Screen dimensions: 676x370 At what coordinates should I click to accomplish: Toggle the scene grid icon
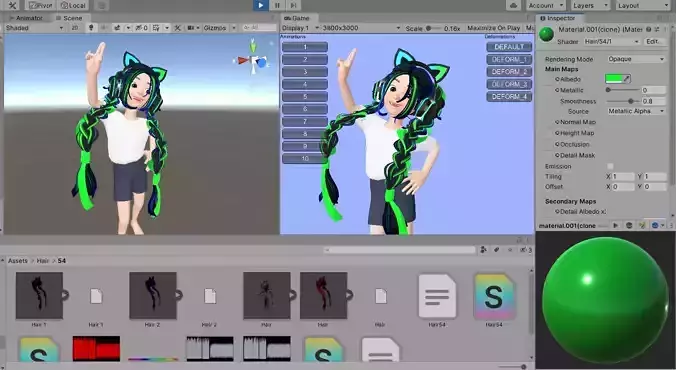pyautogui.click(x=156, y=28)
